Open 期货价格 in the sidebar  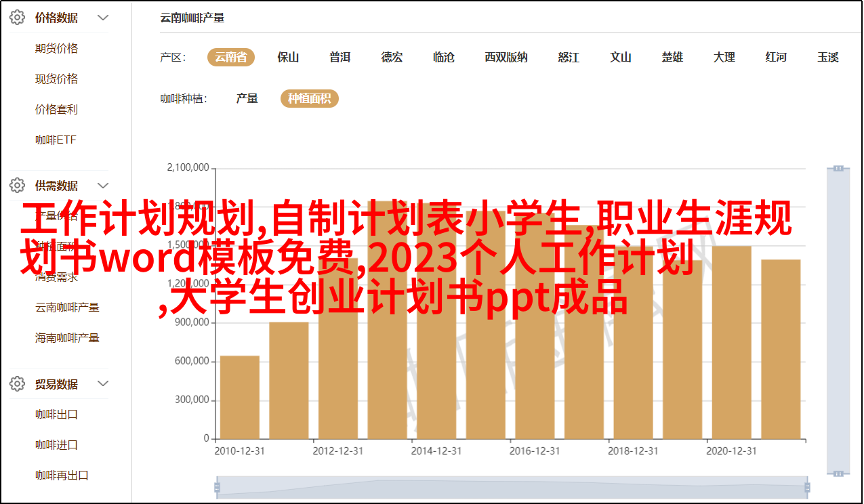pos(56,49)
